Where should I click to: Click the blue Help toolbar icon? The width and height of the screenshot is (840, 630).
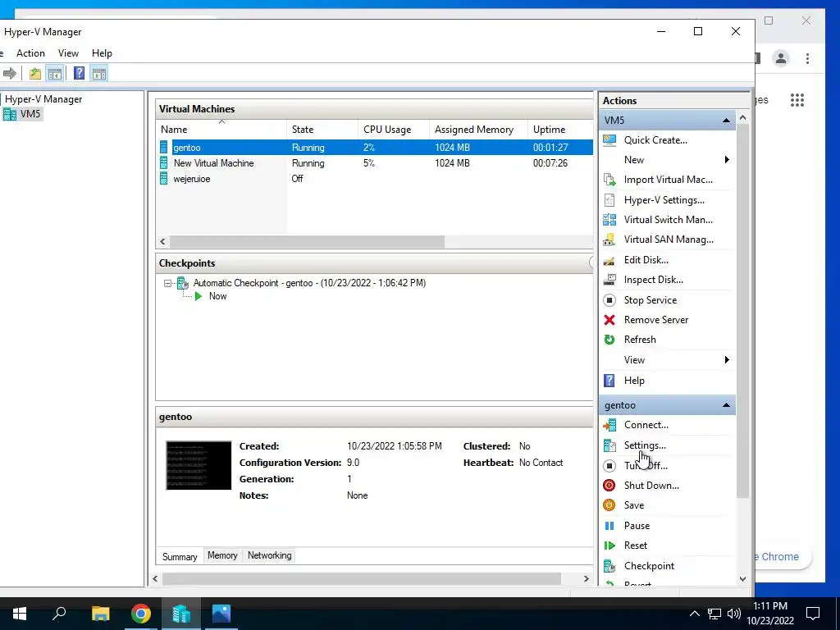[79, 73]
